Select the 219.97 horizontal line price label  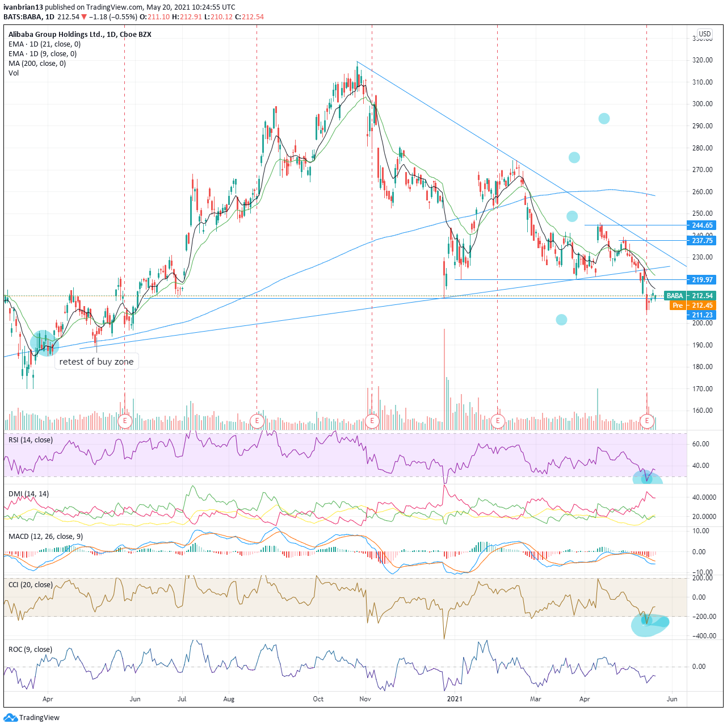(701, 280)
